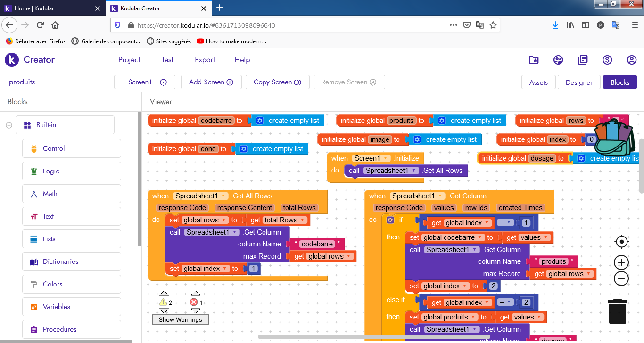Click the trash can icon
The image size is (644, 343).
click(x=618, y=312)
